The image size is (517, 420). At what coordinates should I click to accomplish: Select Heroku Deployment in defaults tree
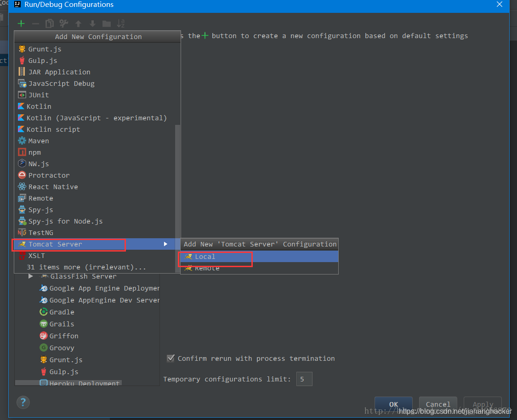tap(79, 383)
